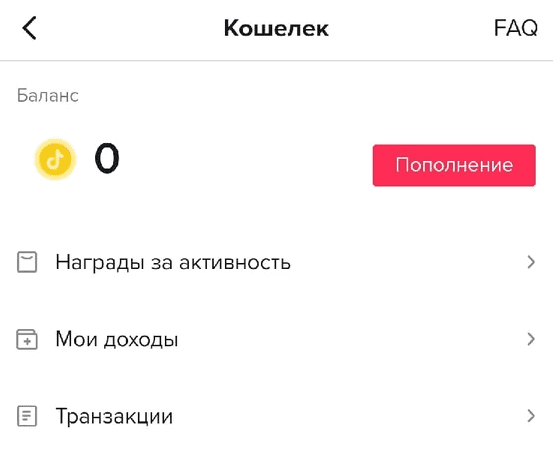Open the FAQ help page
The width and height of the screenshot is (559, 469).
click(x=516, y=28)
